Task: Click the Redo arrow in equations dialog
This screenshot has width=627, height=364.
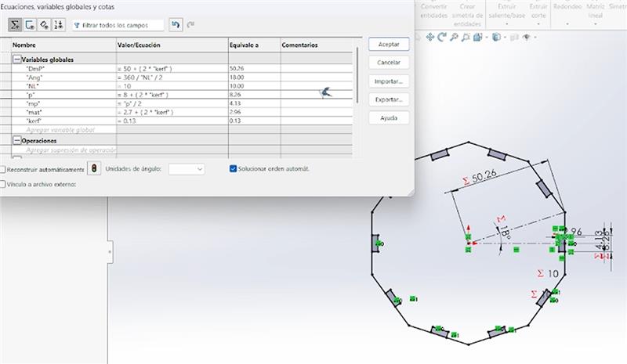Action: tap(190, 24)
